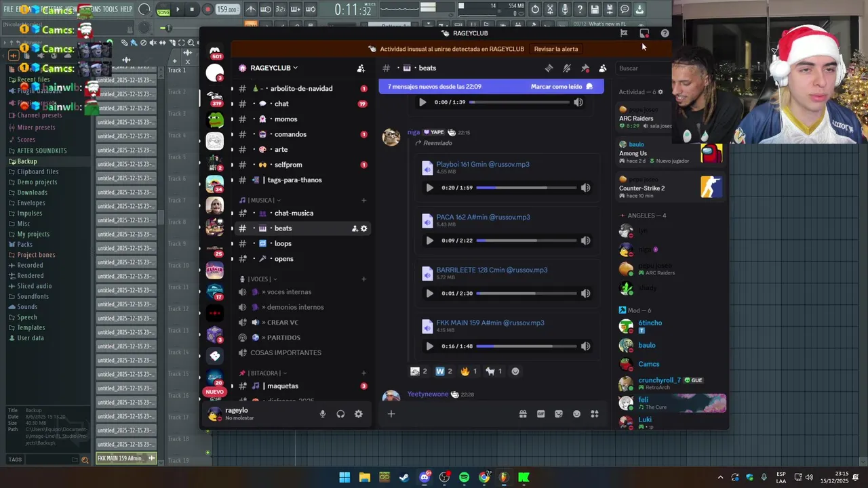Play PACA 162 A#min audio
The width and height of the screenshot is (868, 488).
429,241
